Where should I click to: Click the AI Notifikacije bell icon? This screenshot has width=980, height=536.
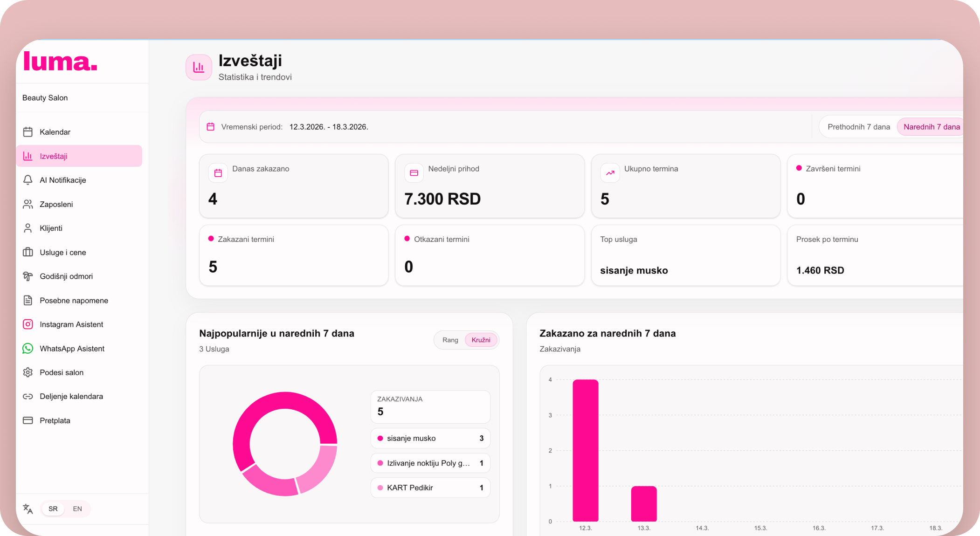coord(28,180)
